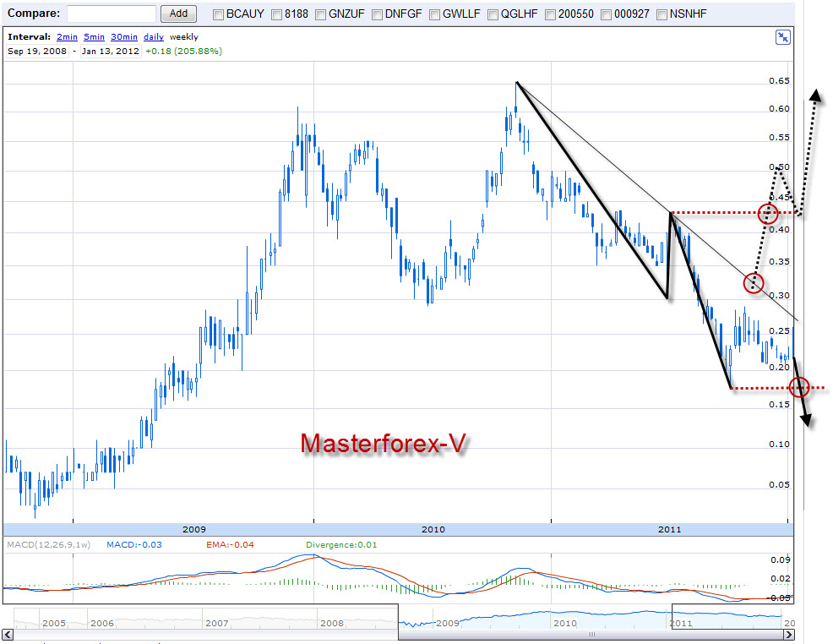The image size is (833, 644).
Task: Tick the BCAUY compare checkbox
Action: 218,14
